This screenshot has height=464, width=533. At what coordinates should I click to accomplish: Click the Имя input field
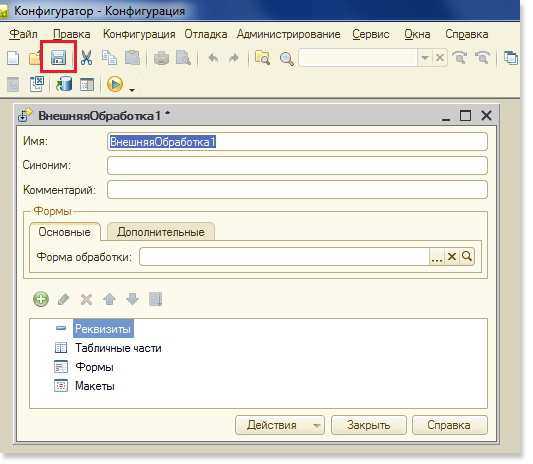297,142
